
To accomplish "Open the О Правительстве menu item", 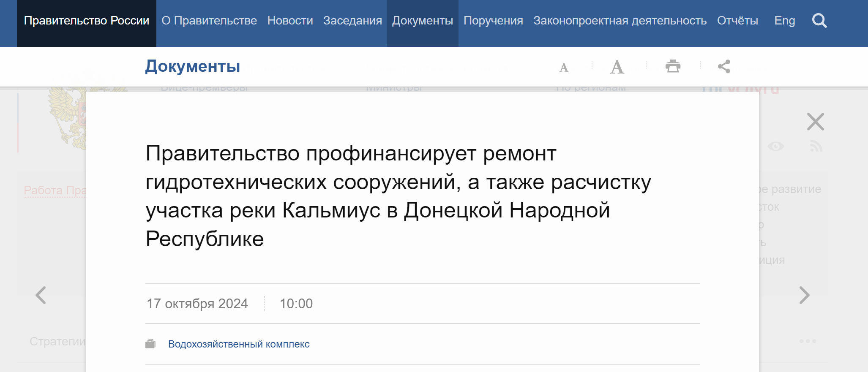I will coord(209,21).
